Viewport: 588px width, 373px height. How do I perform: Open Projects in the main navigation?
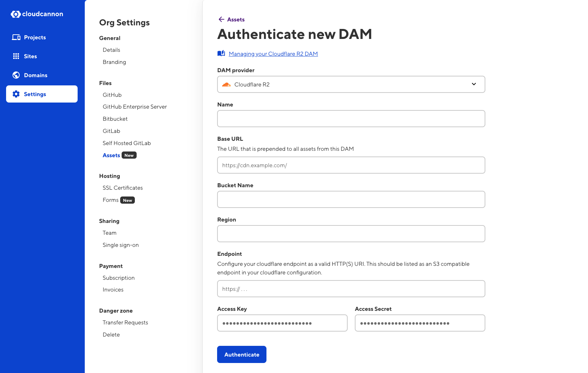pos(42,37)
